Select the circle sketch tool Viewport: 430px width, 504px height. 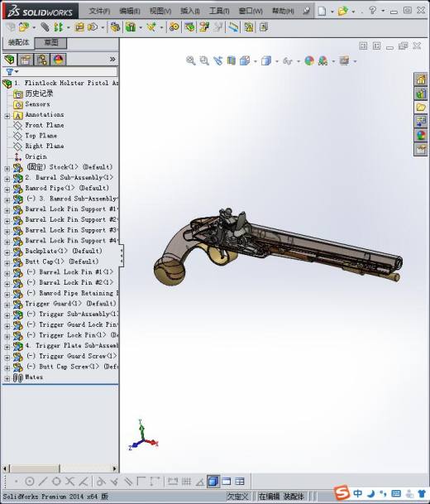[x=30, y=481]
